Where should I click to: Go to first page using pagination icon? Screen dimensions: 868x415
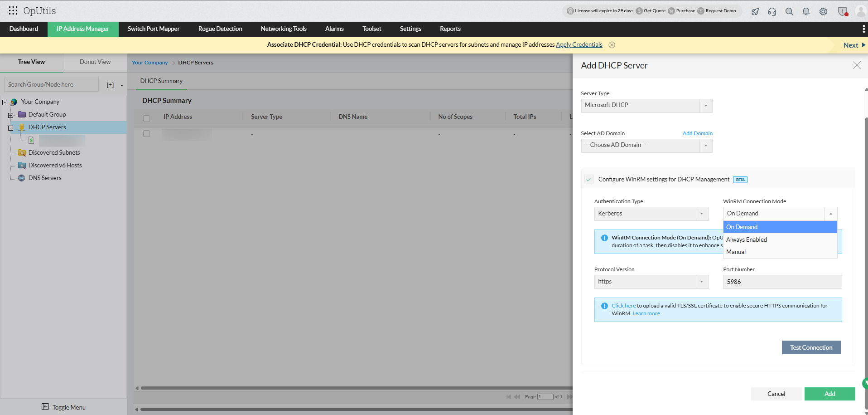click(x=508, y=397)
